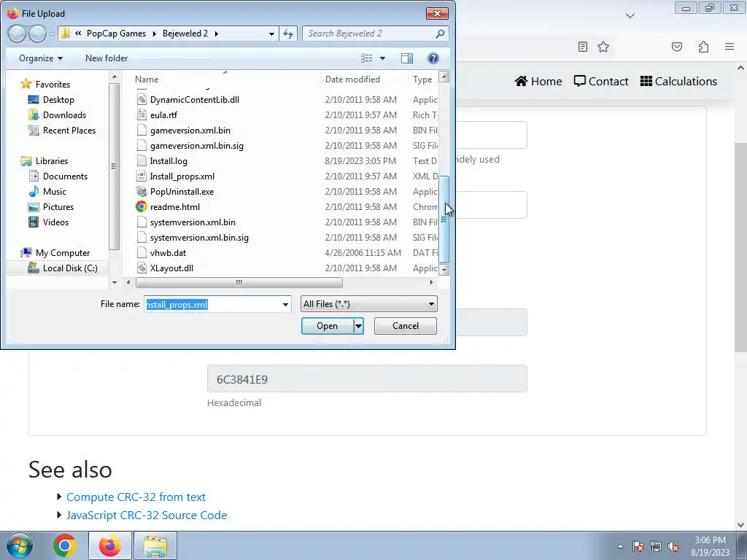Change the view with the view icon
Viewport: 747px width, 560px height.
tap(367, 58)
